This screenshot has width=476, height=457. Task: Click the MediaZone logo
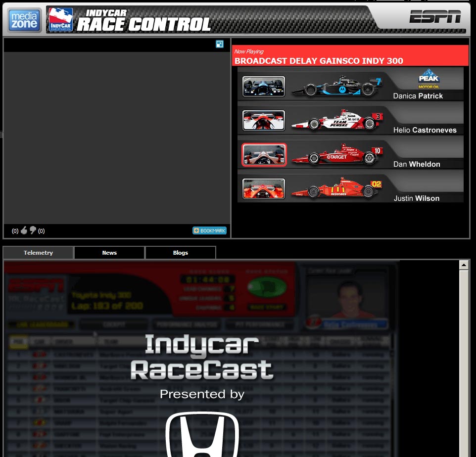[25, 20]
